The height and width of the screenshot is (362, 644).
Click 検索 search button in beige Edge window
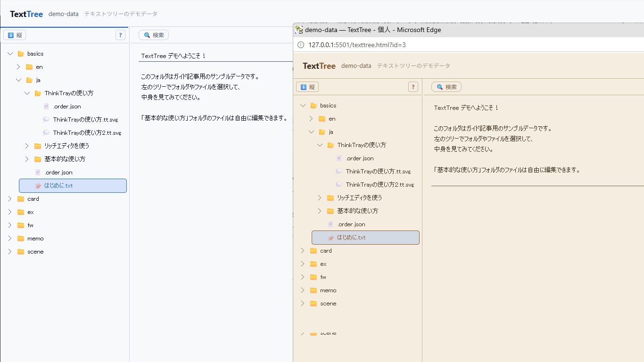point(446,87)
